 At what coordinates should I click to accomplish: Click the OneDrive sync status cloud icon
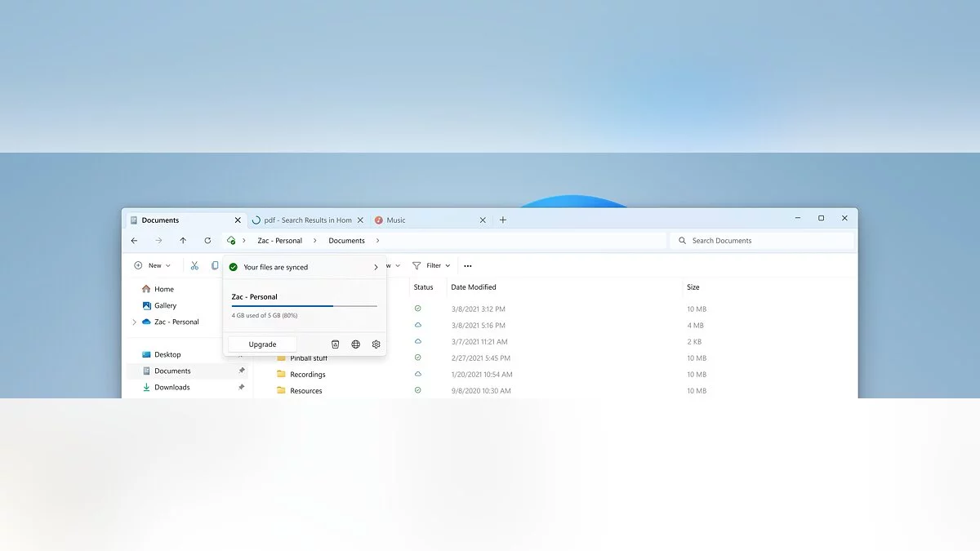click(x=231, y=241)
